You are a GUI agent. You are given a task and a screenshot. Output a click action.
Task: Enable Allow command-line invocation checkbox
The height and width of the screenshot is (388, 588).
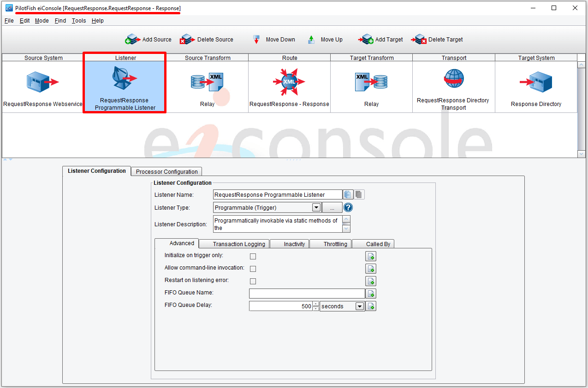click(253, 269)
